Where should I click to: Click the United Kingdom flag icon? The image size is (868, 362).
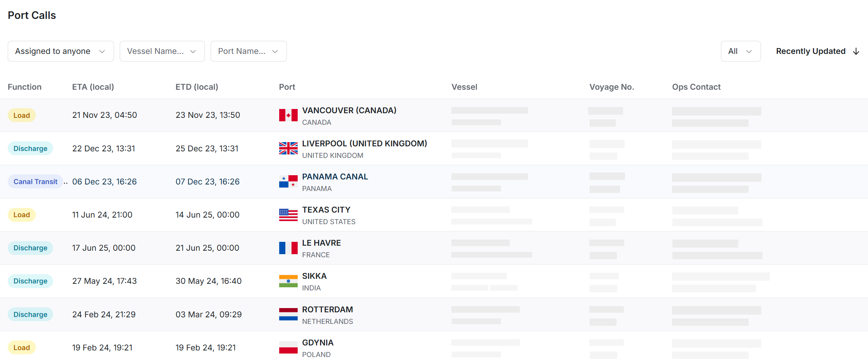288,148
